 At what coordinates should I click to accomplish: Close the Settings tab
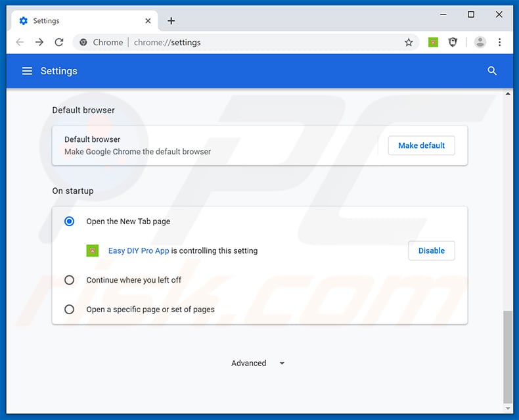[148, 21]
